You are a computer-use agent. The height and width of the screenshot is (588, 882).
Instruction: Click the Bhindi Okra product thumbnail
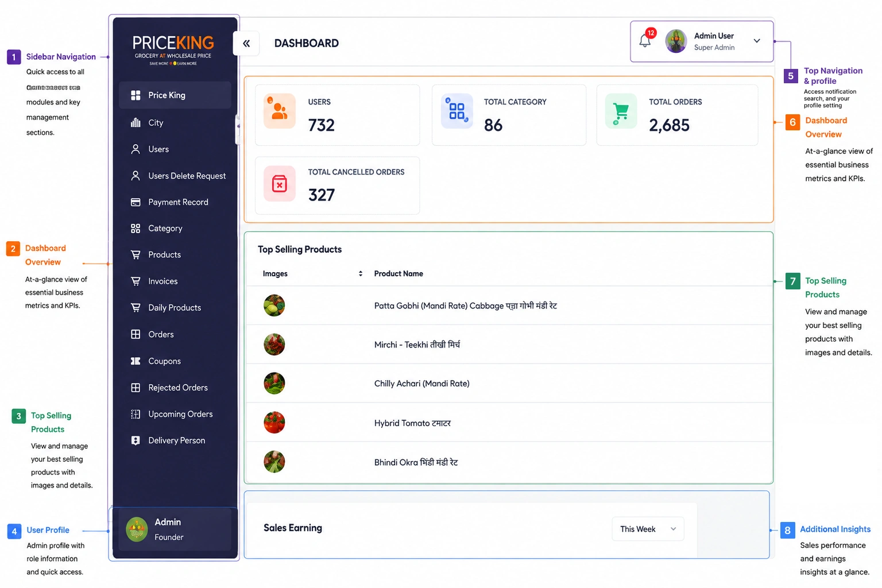(274, 462)
